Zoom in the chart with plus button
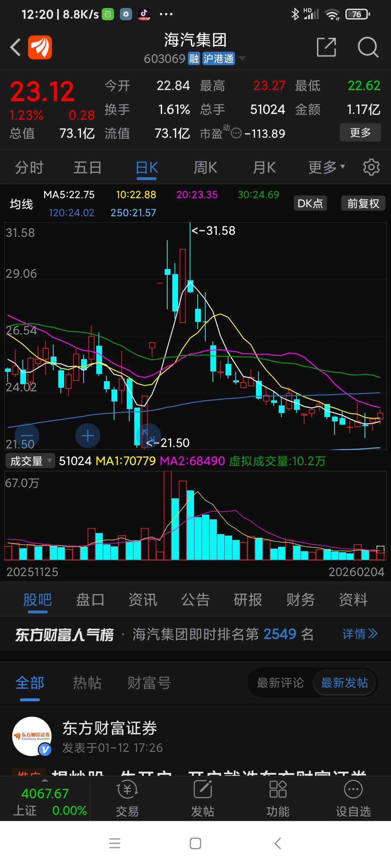Viewport: 391px width, 868px height. pos(88,435)
